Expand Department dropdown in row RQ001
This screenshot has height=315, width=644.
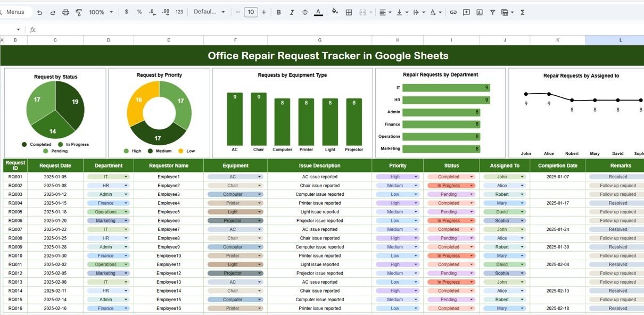pyautogui.click(x=126, y=177)
